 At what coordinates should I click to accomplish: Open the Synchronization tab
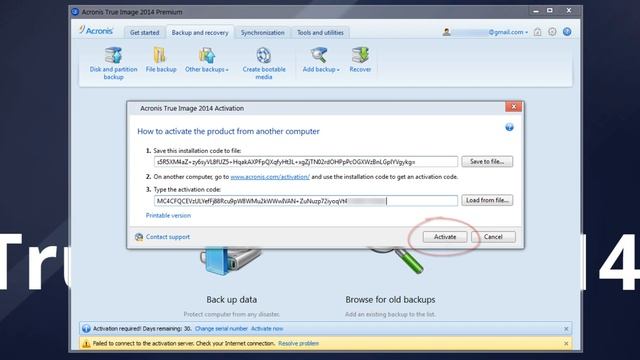pos(262,33)
